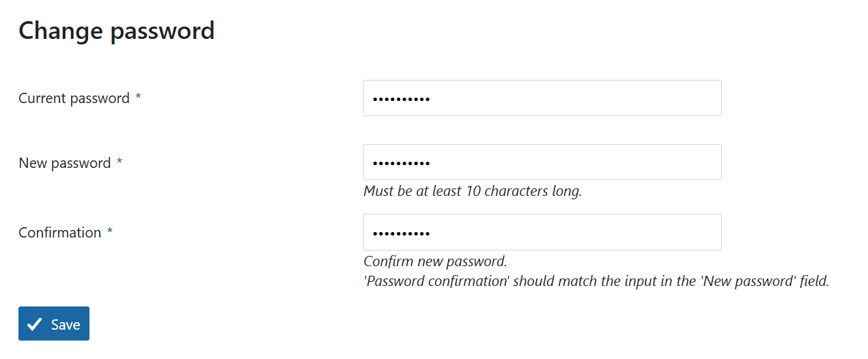Click the masked dots in Confirmation field

pyautogui.click(x=401, y=233)
